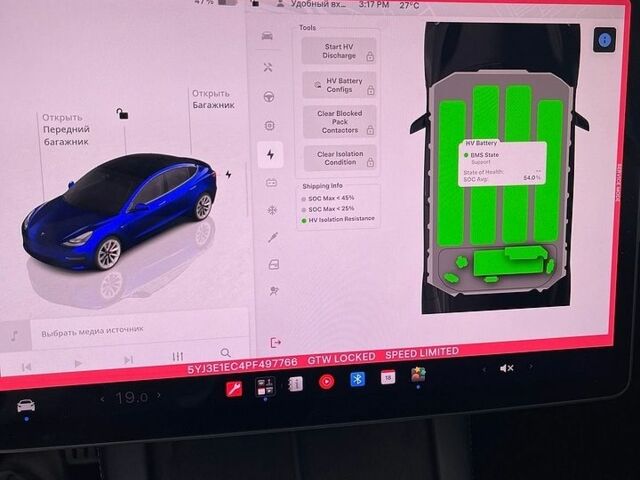
Task: Exit service mode via the exit icon
Action: [x=276, y=343]
